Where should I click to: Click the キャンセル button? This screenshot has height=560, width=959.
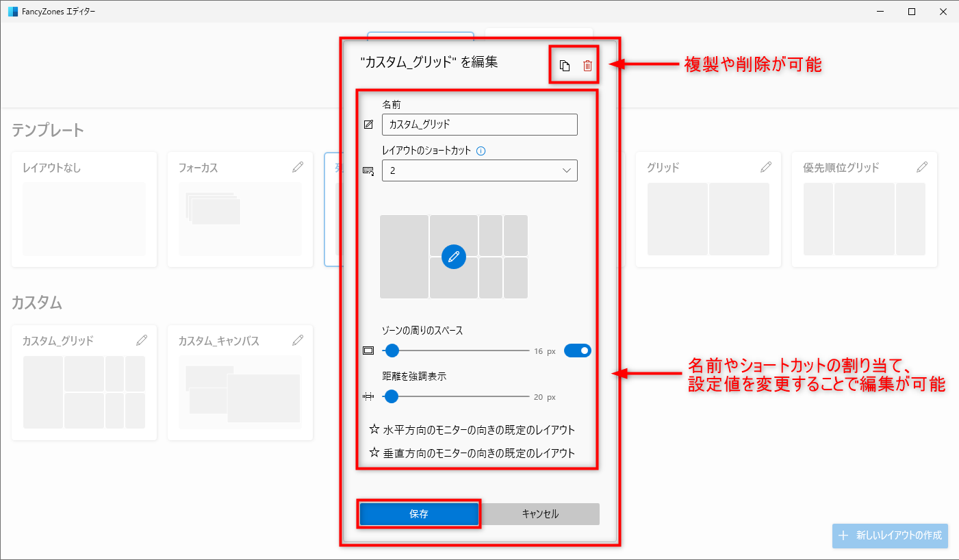pyautogui.click(x=540, y=513)
